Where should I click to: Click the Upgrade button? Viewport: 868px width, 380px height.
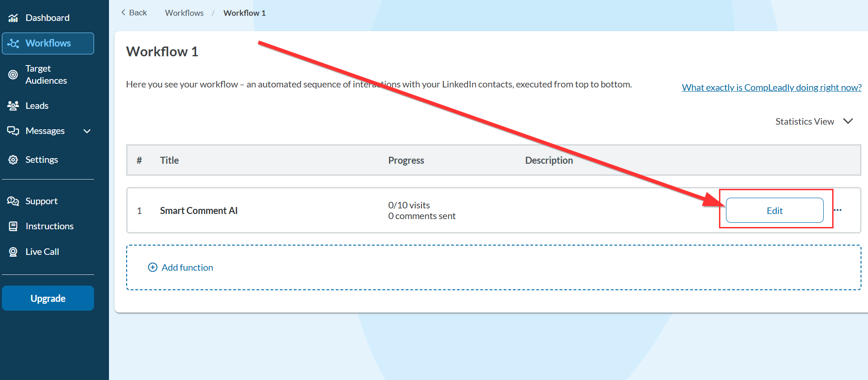point(48,298)
